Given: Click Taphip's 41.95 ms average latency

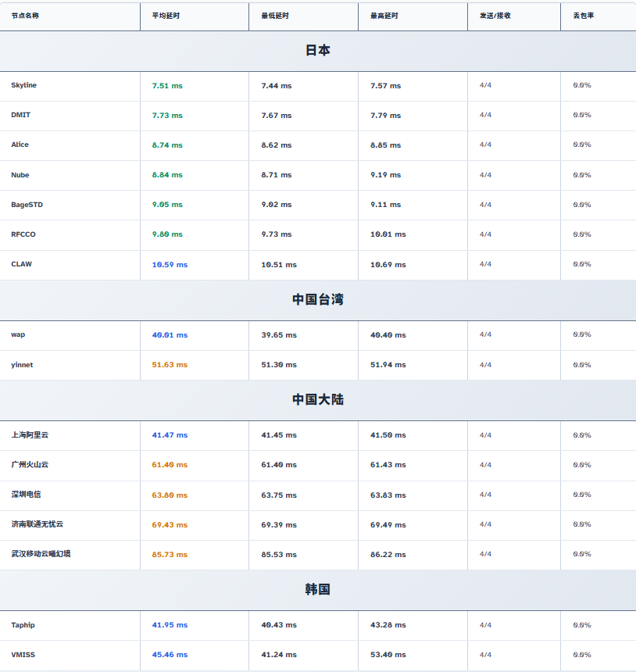Looking at the screenshot, I should 170,625.
